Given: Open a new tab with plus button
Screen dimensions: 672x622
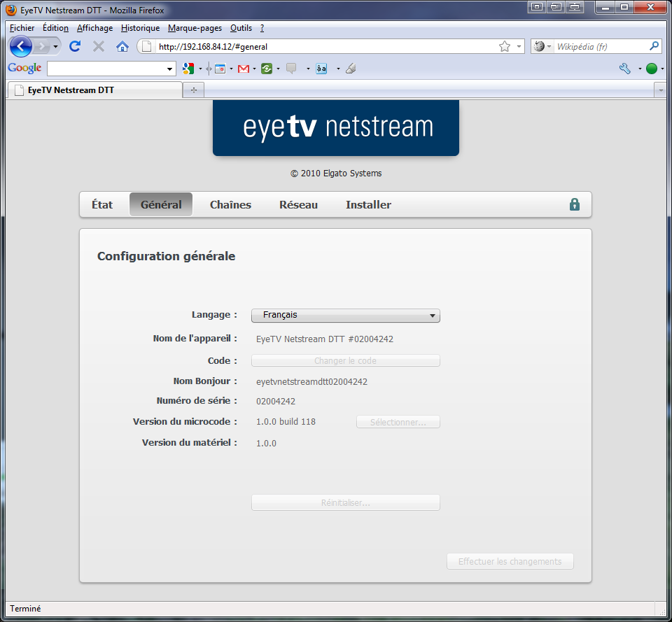Looking at the screenshot, I should click(x=194, y=90).
